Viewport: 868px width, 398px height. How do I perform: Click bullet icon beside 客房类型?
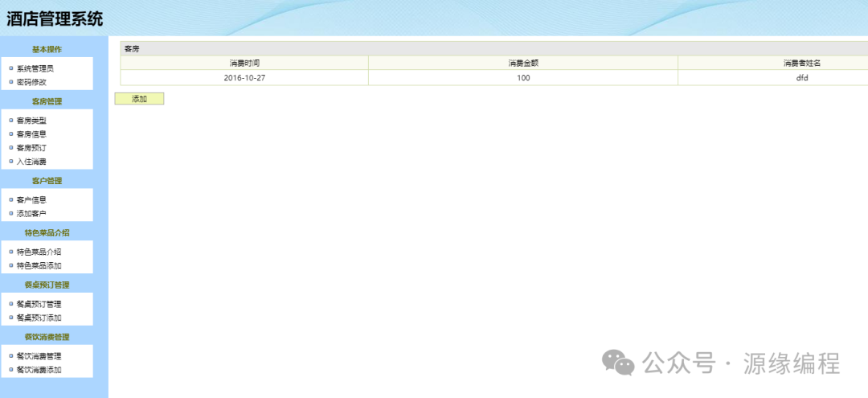11,120
